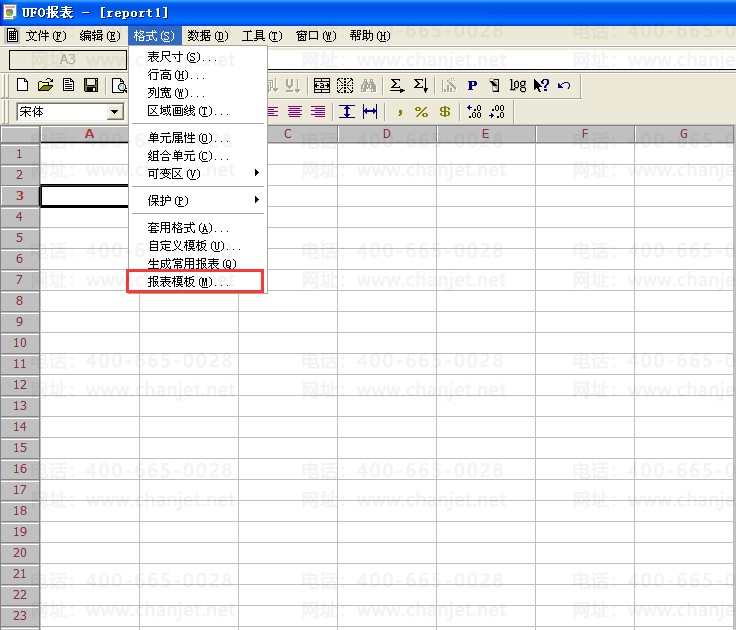Click the log toolbar icon
The image size is (736, 630).
[x=518, y=85]
